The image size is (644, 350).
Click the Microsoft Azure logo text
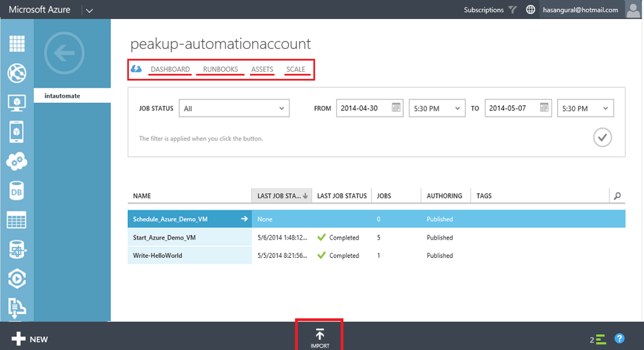(39, 10)
